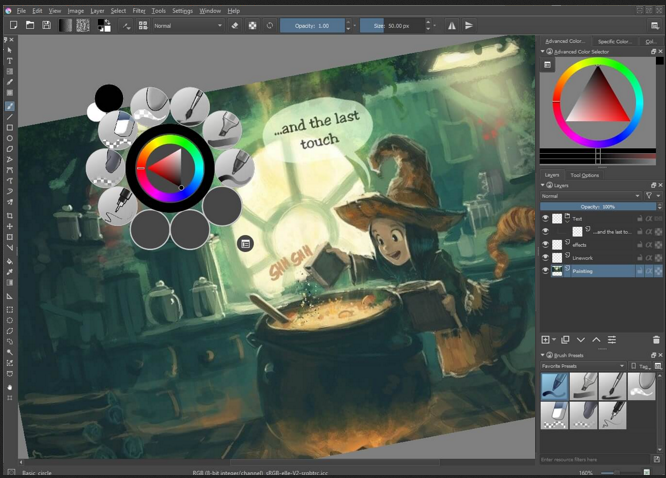The height and width of the screenshot is (478, 666).
Task: Select the Text tool in toolbox
Action: pyautogui.click(x=10, y=61)
